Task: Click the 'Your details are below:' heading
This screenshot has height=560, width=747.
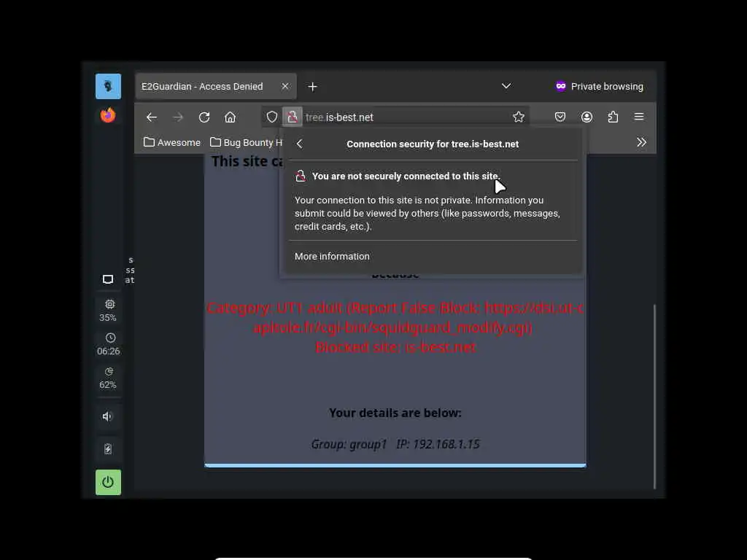Action: [x=395, y=413]
